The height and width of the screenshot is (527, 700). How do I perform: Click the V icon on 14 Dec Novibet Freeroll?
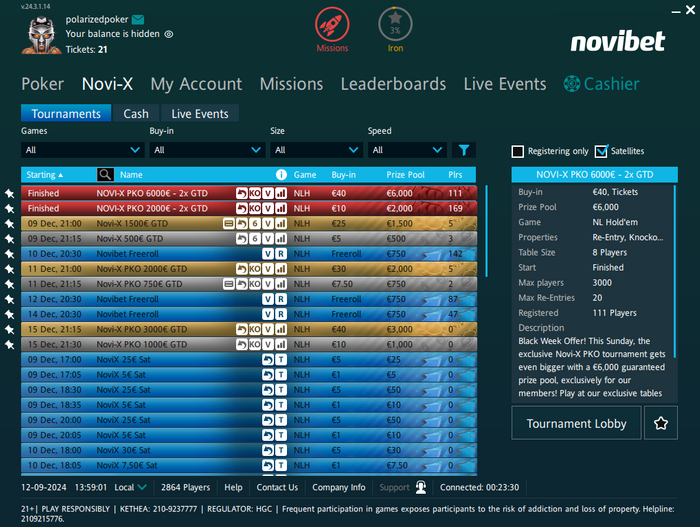tap(267, 314)
